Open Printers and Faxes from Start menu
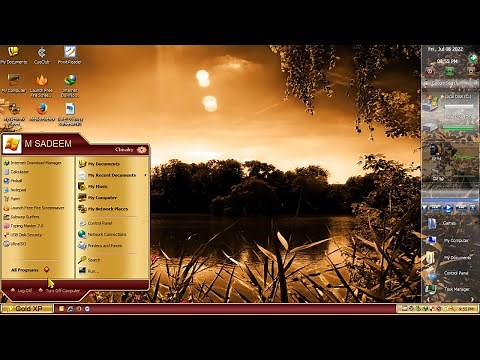The height and width of the screenshot is (360, 480). click(100, 246)
